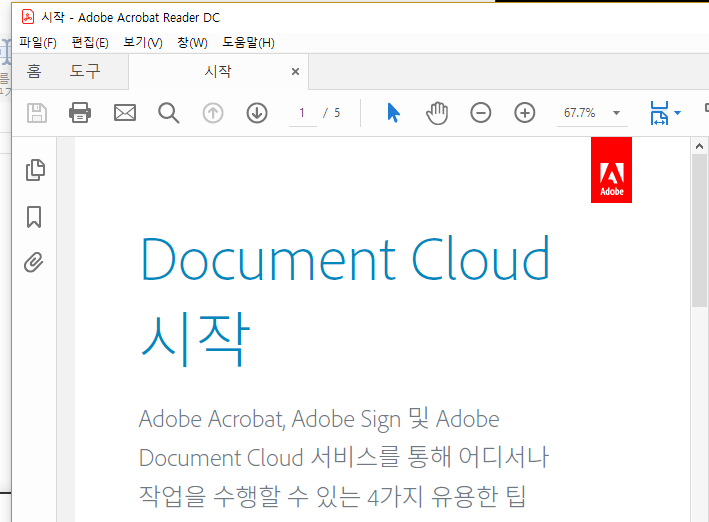Switch to the 홈 tab
709x522 pixels.
(34, 71)
